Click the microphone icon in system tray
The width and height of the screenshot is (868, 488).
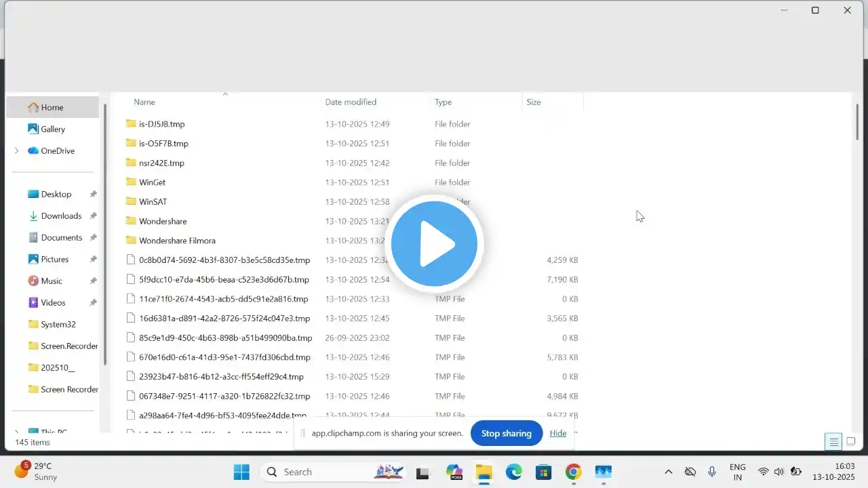(712, 472)
